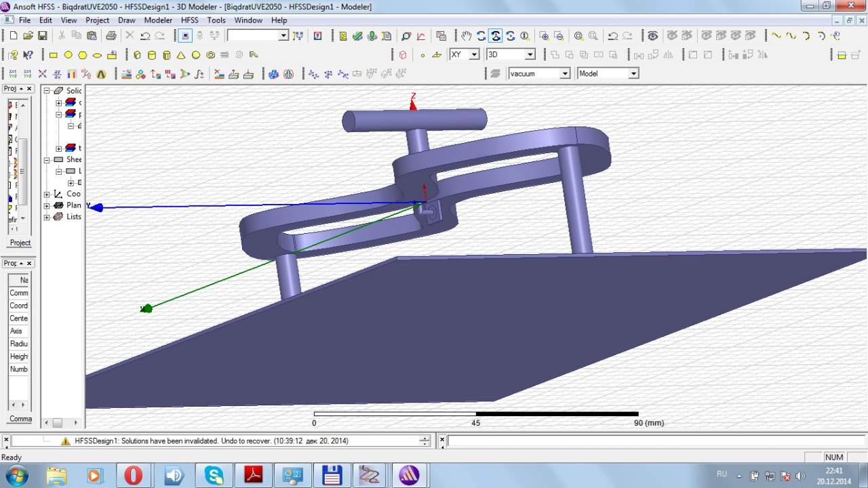Select the Draw rectangle tool
The width and height of the screenshot is (868, 488).
(x=53, y=55)
